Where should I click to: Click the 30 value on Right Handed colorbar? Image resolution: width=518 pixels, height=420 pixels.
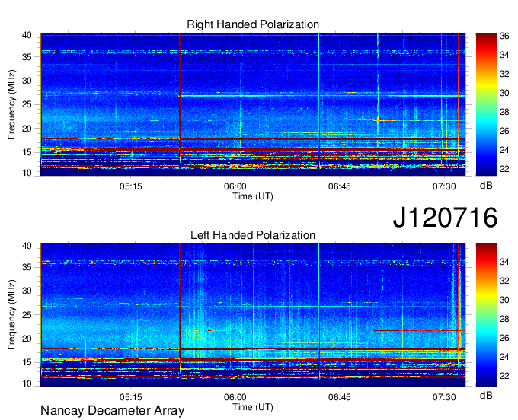point(504,93)
